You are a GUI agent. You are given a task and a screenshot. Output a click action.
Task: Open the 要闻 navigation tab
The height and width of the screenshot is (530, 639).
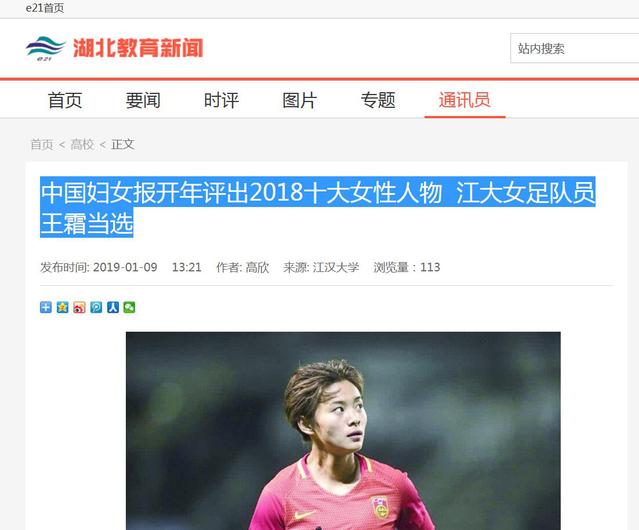click(143, 100)
